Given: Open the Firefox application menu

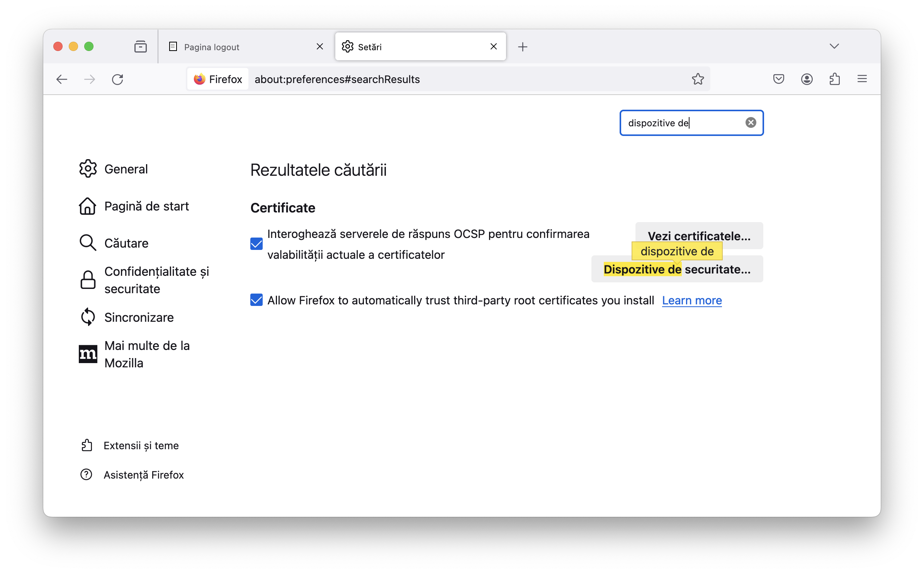Looking at the screenshot, I should (861, 79).
